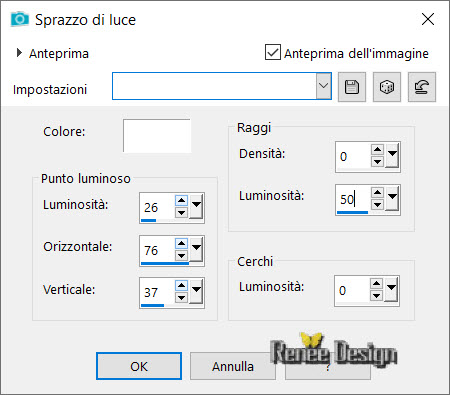Increase Verticale value with up arrow
The height and width of the screenshot is (395, 450).
click(x=181, y=285)
